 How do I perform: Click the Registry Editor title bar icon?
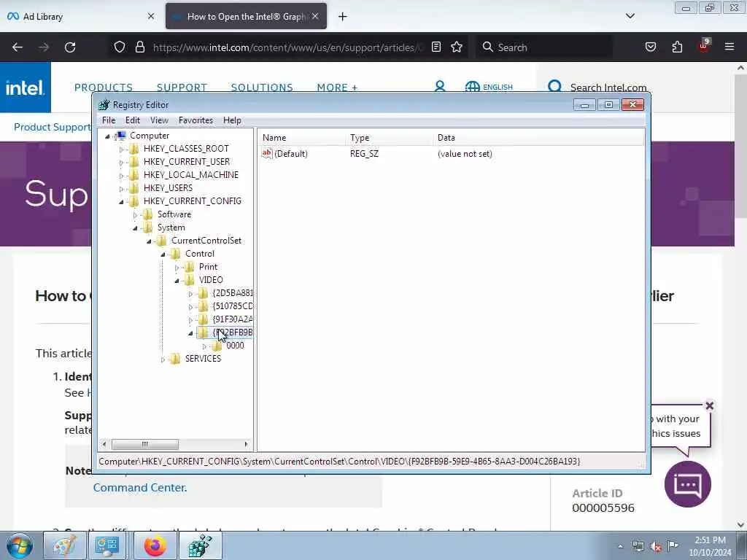[x=104, y=105]
